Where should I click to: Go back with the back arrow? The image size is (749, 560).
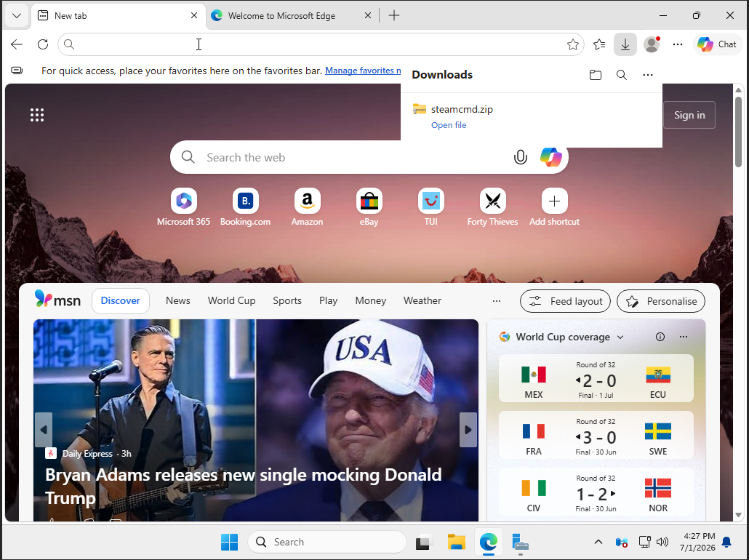tap(17, 44)
